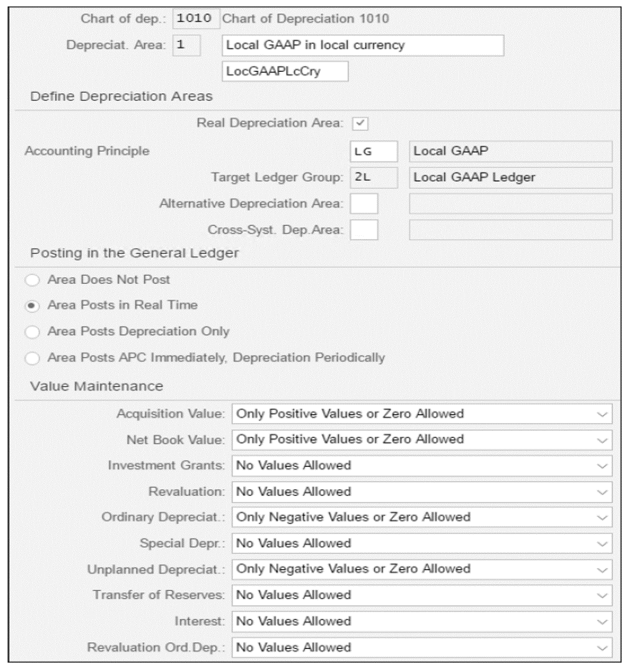Select Area Posts in Real Time

[x=32, y=306]
